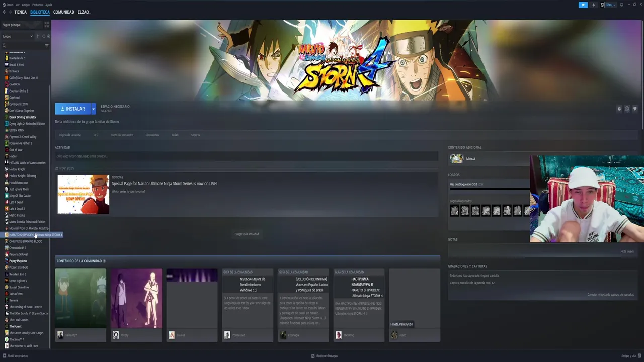This screenshot has height=362, width=644.
Task: Select Bread & Fred in game list
Action: click(17, 65)
